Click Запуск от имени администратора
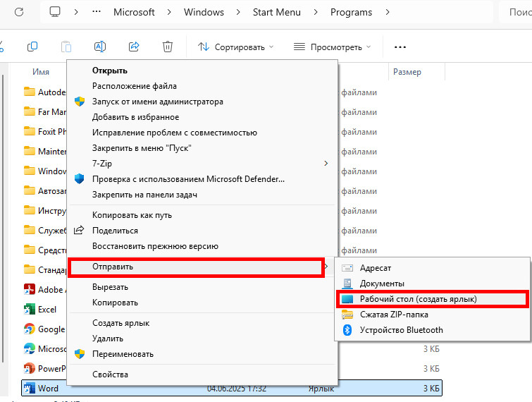The height and width of the screenshot is (402, 532). [x=157, y=102]
